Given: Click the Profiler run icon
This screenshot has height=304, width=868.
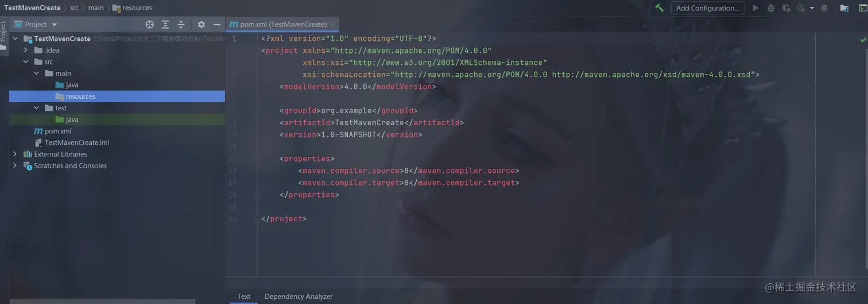Looking at the screenshot, I should (x=801, y=8).
